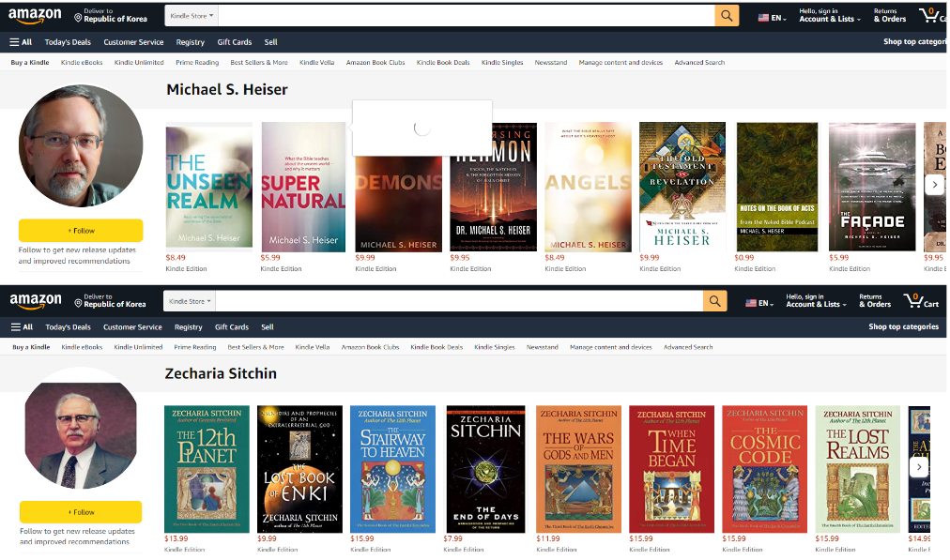Click the orange search magnifier in upper header
Screen dimensions: 950x560
pyautogui.click(x=727, y=16)
